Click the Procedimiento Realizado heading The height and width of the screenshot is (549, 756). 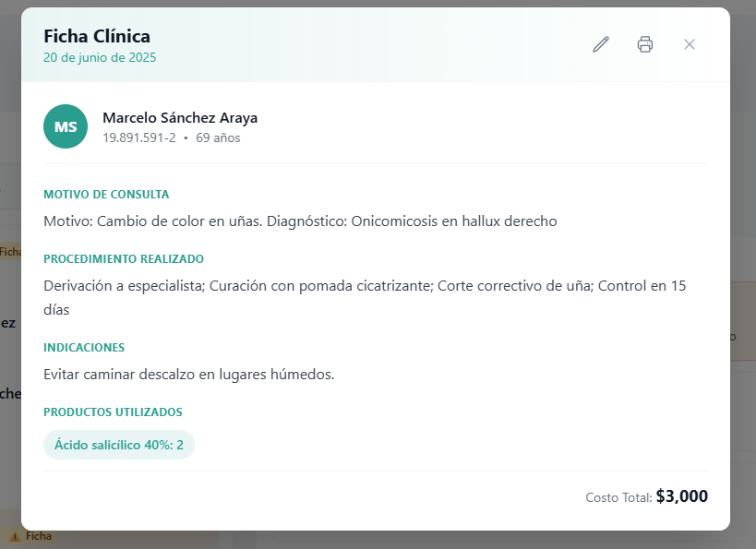(x=124, y=259)
